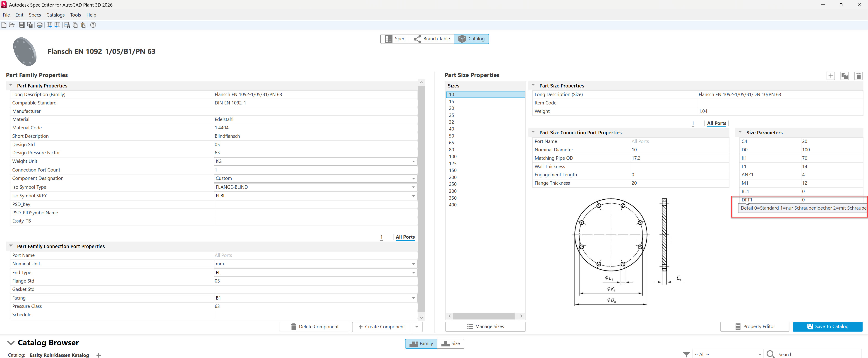Open help via the question mark icon
The height and width of the screenshot is (358, 868).
(x=93, y=25)
